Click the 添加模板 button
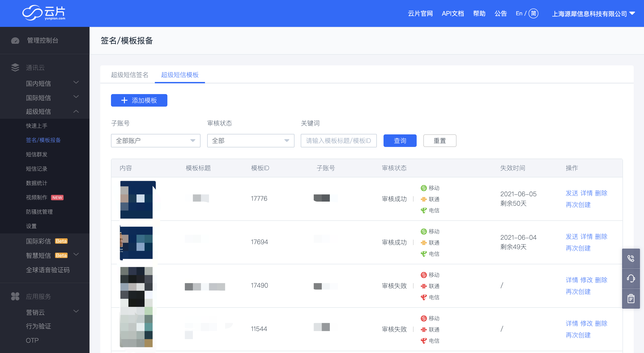Screen dimensions: 644x353 coord(139,100)
